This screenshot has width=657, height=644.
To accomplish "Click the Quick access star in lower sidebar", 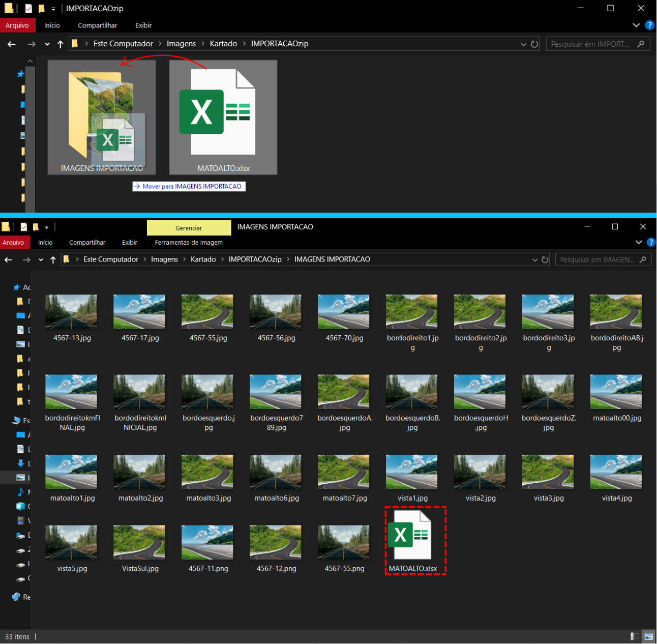I will (x=17, y=287).
